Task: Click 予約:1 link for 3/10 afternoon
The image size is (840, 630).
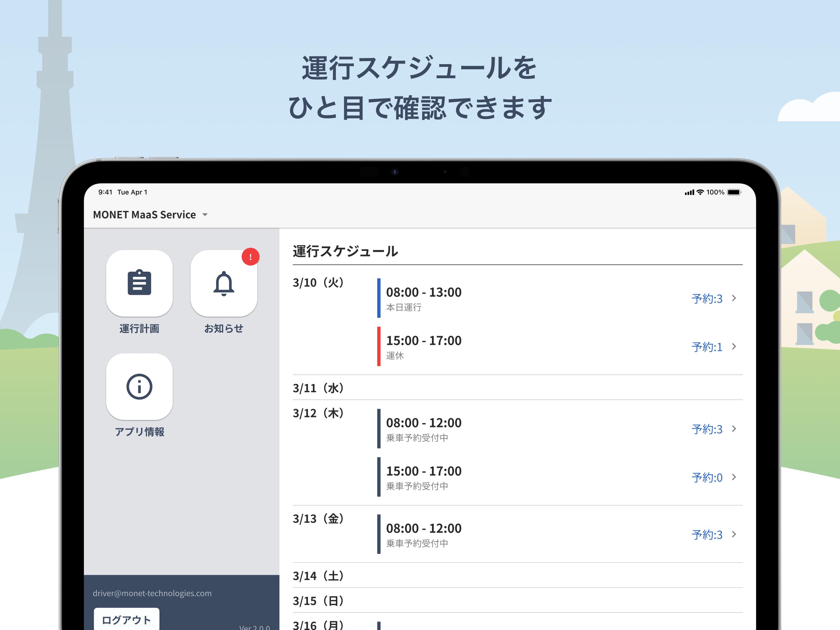Action: 707,347
